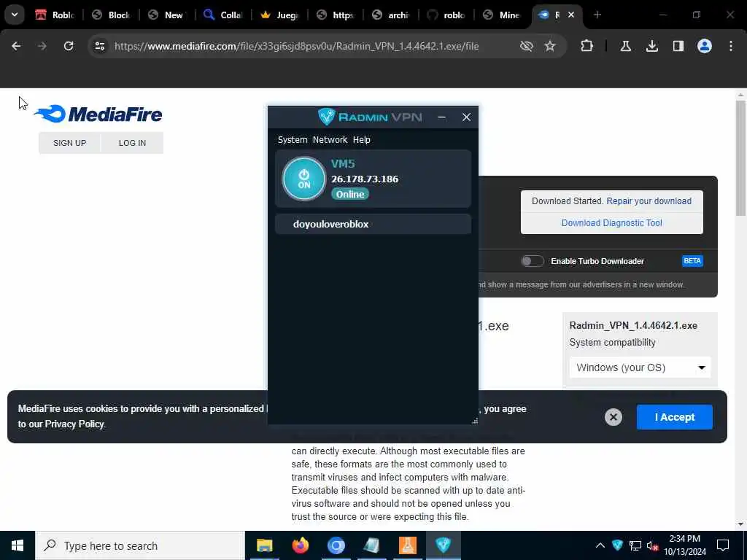Open File Explorer from the taskbar
Screen dimensions: 747x560
(264, 545)
